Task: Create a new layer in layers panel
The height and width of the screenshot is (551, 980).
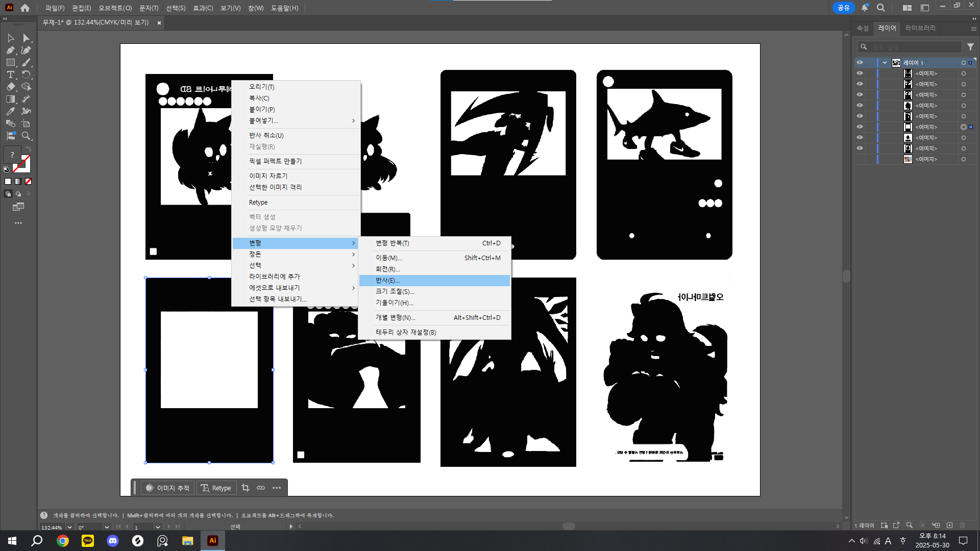Action: click(949, 525)
